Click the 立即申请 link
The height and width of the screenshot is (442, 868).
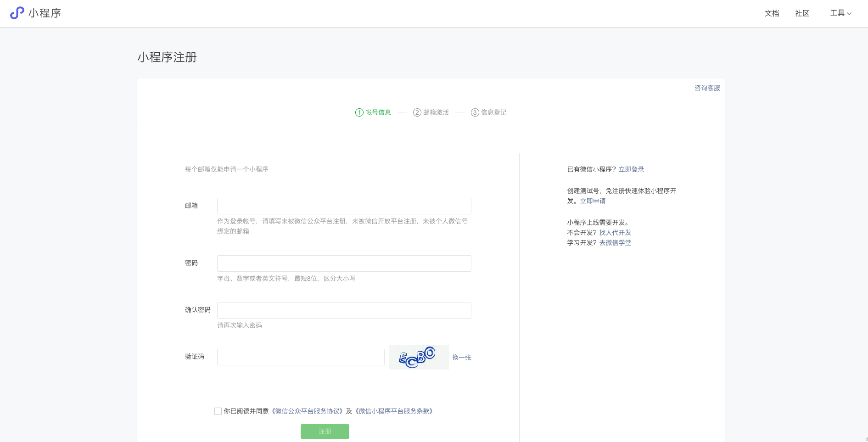(593, 201)
